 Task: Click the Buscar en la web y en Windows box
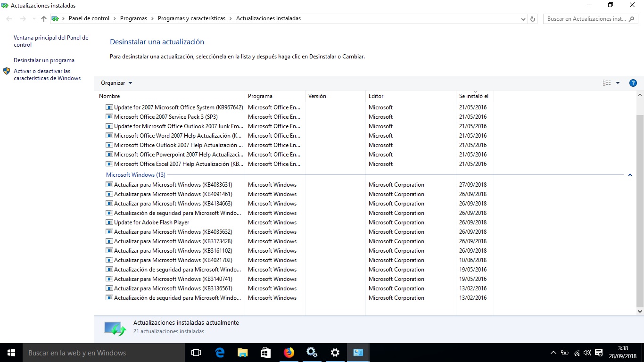click(x=104, y=353)
